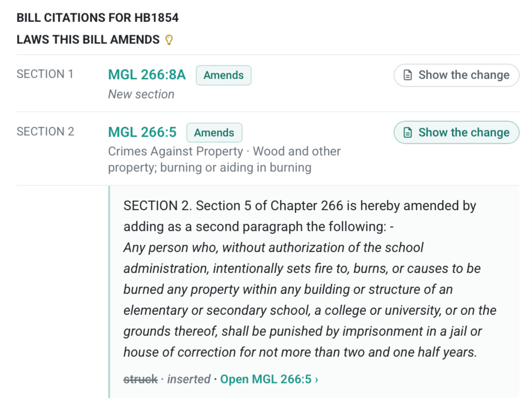This screenshot has height=408, width=532.
Task: Click the New section subtitle text
Action: [141, 94]
